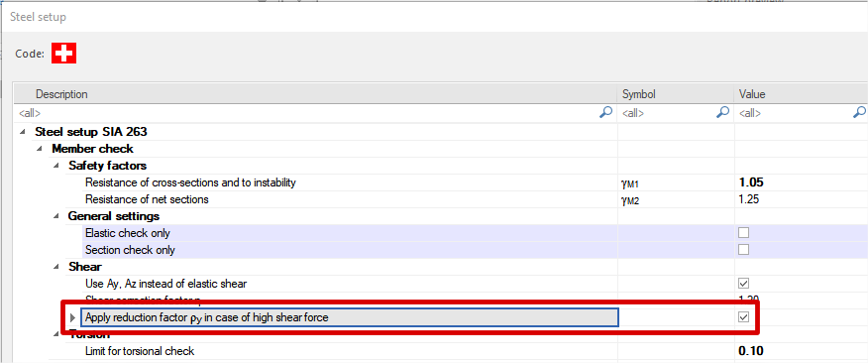Select the Section check only row label
Screen dimensions: 868x363
point(130,249)
